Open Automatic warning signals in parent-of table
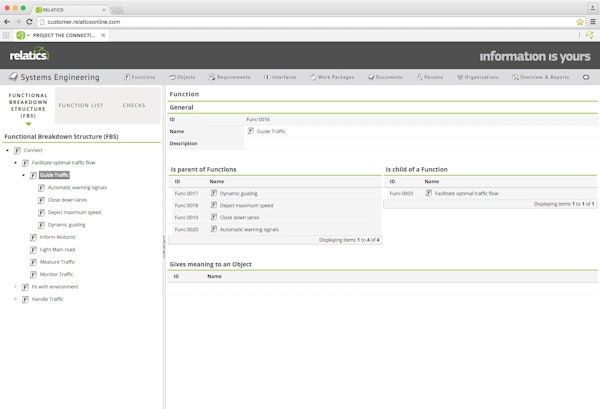 point(249,230)
